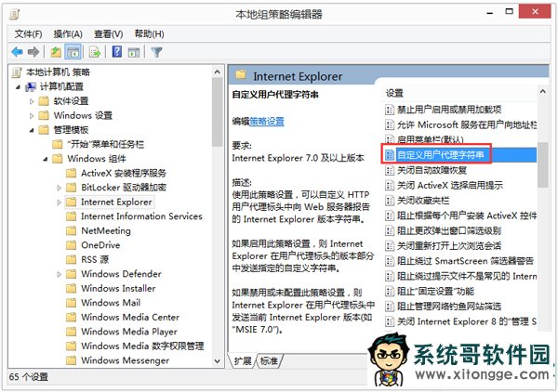Select the 自定义用户代理字符串 policy setting
The height and width of the screenshot is (392, 558).
(x=439, y=154)
